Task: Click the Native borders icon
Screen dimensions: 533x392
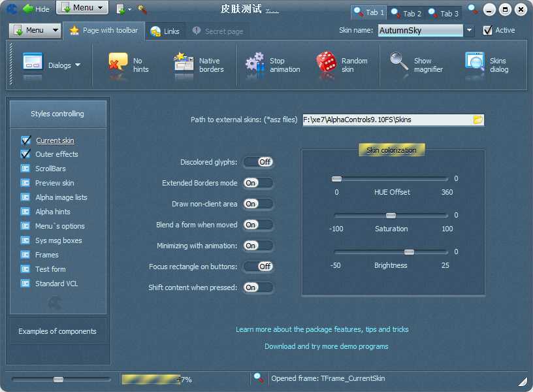Action: coord(184,63)
